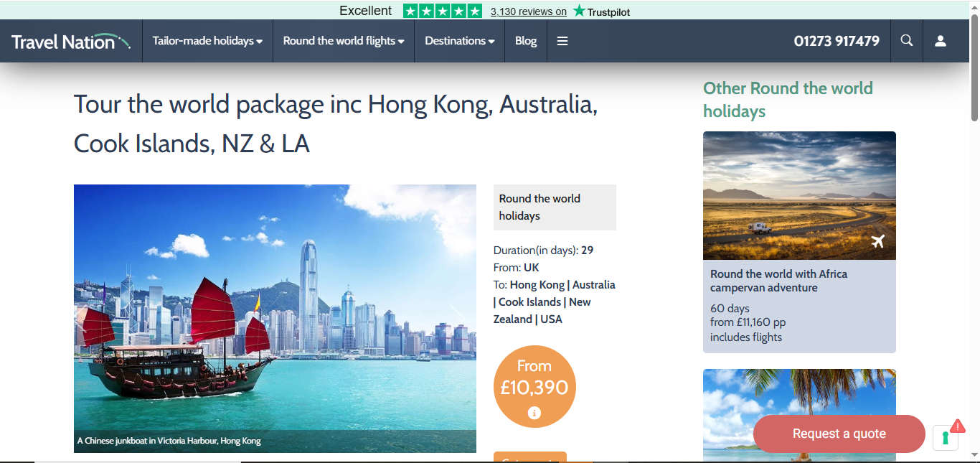Call the 01273 917479 phone number
980x463 pixels.
click(x=836, y=41)
